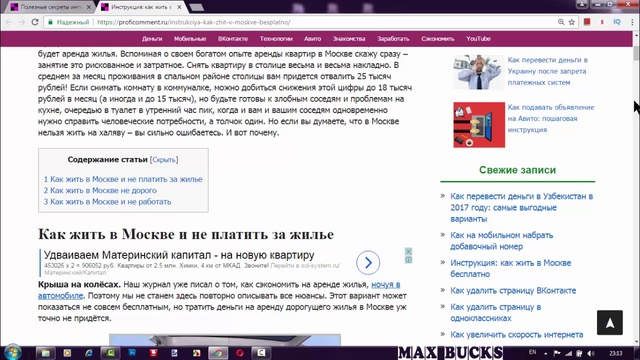Click the money man thumbnail image
This screenshot has width=640, height=360.
(x=478, y=72)
